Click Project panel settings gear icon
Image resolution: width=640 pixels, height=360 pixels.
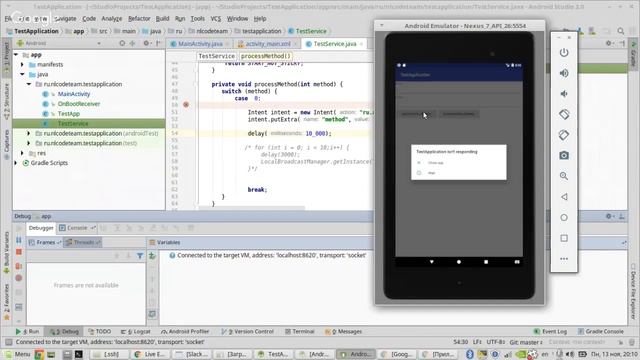[x=146, y=43]
